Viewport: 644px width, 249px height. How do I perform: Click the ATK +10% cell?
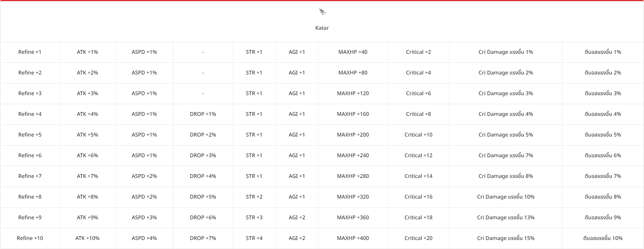click(87, 238)
